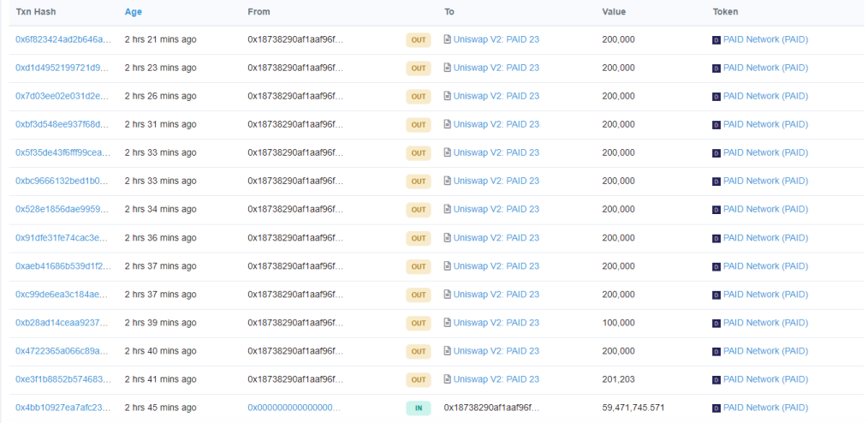Image resolution: width=868 pixels, height=423 pixels.
Task: Click OUT badge in the 0x6f823424ad2b646a row
Action: 419,40
